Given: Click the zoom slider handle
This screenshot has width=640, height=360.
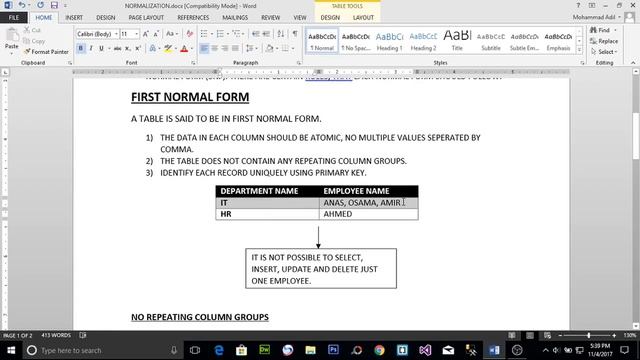Looking at the screenshot, I should (x=588, y=336).
